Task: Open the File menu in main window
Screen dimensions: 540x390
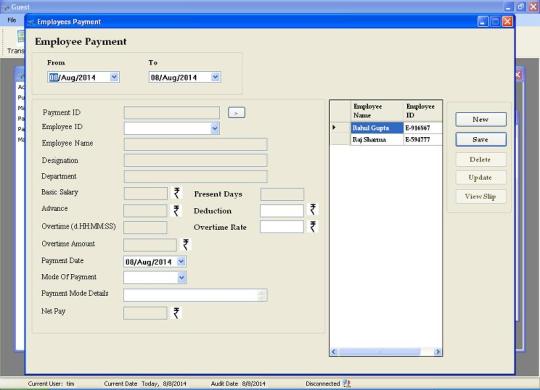Action: [x=12, y=20]
